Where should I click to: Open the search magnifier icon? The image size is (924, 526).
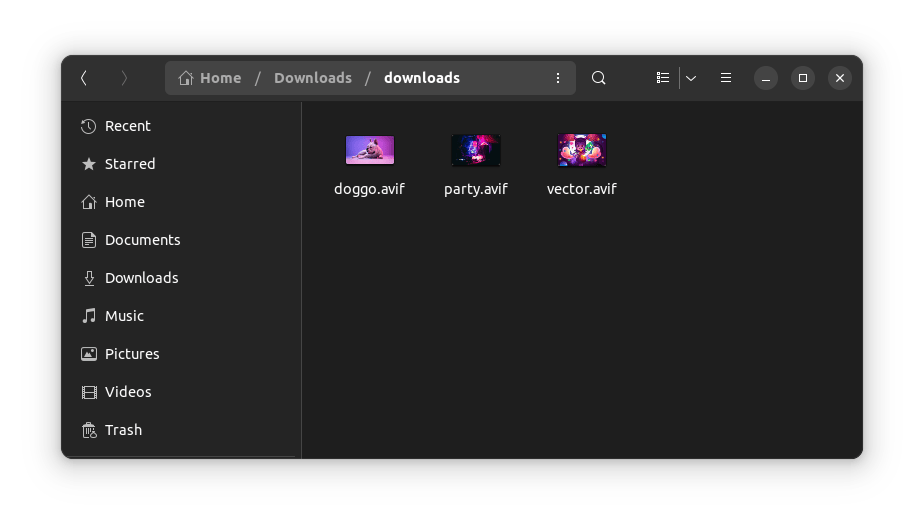(598, 78)
